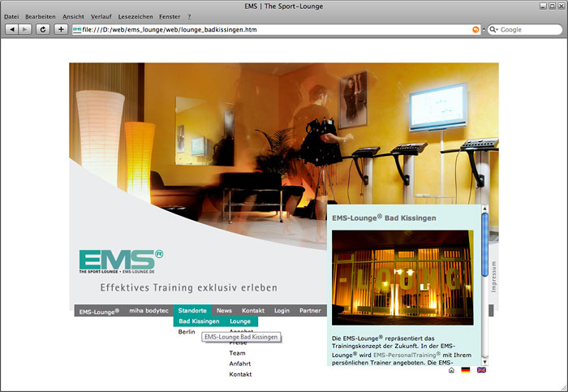
Task: Click the address bar URL field
Action: pyautogui.click(x=276, y=30)
